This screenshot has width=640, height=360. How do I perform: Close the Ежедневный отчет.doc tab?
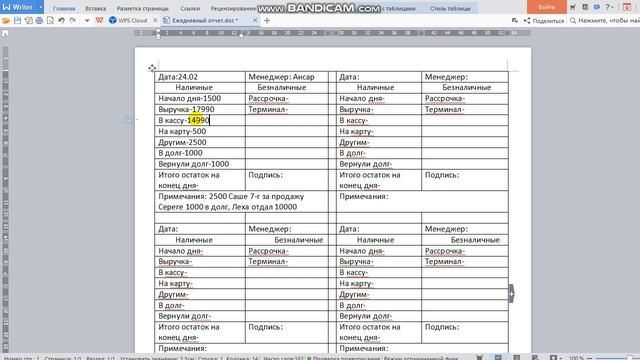(x=255, y=20)
